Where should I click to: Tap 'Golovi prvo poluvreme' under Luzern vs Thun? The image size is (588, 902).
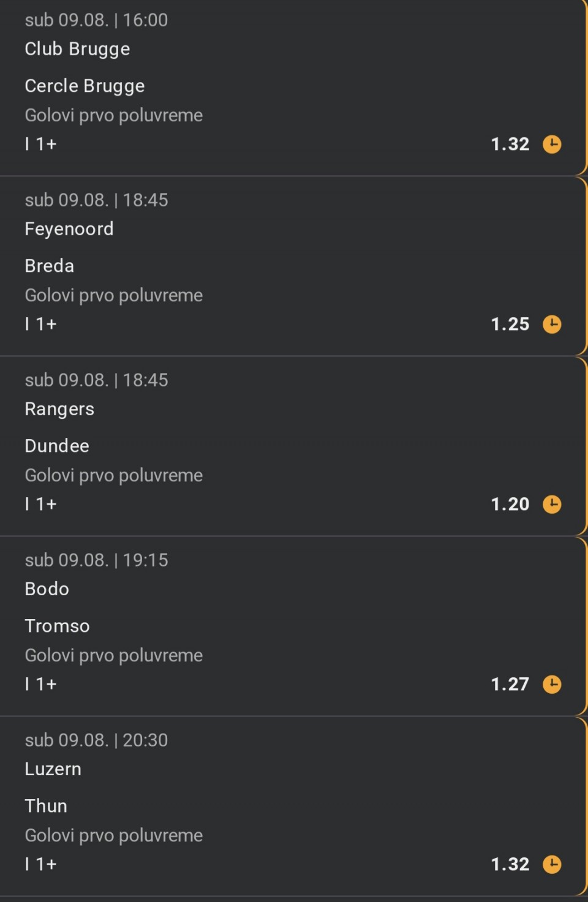coord(114,836)
